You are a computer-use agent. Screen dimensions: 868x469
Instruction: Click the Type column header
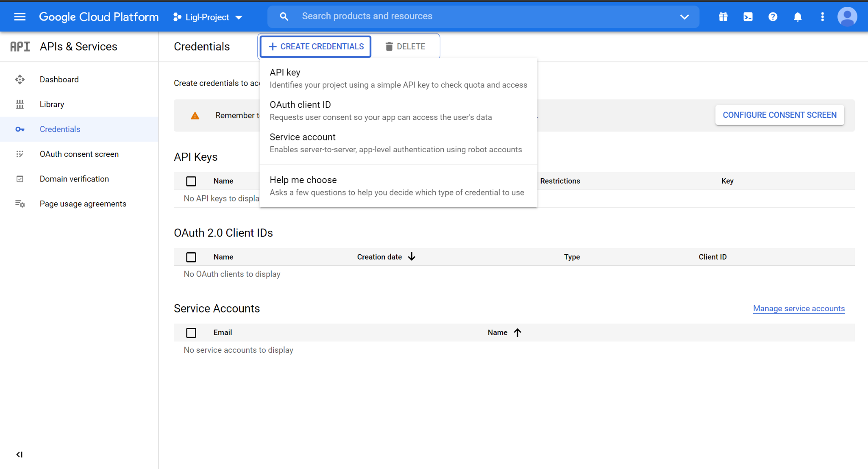click(x=572, y=257)
